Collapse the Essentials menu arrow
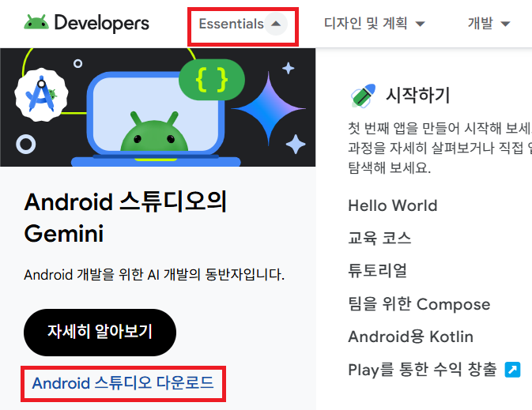The width and height of the screenshot is (532, 410). (x=276, y=24)
